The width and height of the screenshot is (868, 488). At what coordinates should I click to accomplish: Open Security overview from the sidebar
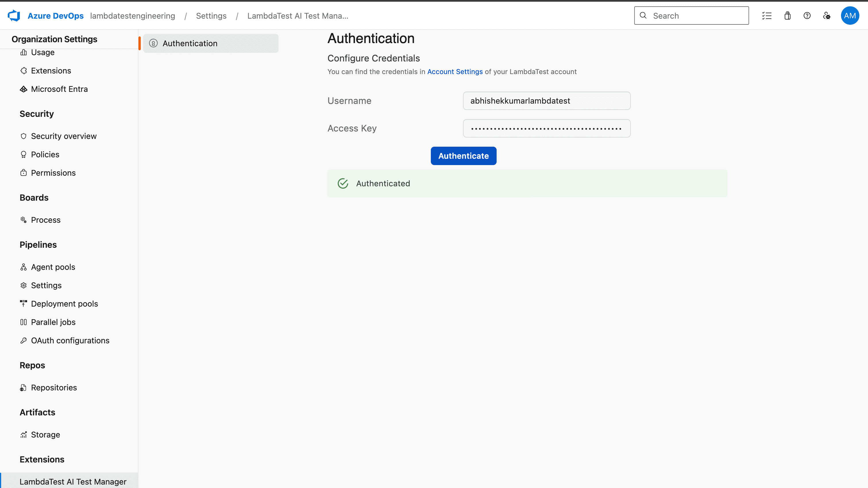pyautogui.click(x=64, y=136)
